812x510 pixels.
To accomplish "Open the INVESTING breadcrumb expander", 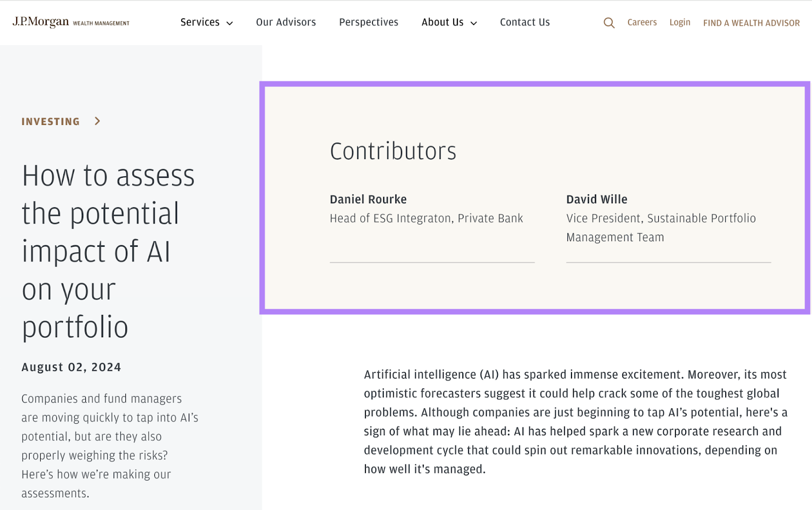I will 97,121.
